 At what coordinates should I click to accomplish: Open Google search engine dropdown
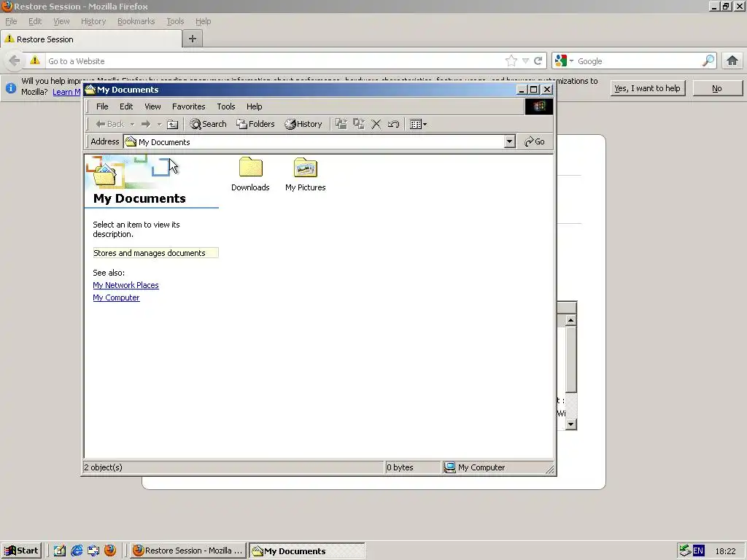tap(564, 61)
